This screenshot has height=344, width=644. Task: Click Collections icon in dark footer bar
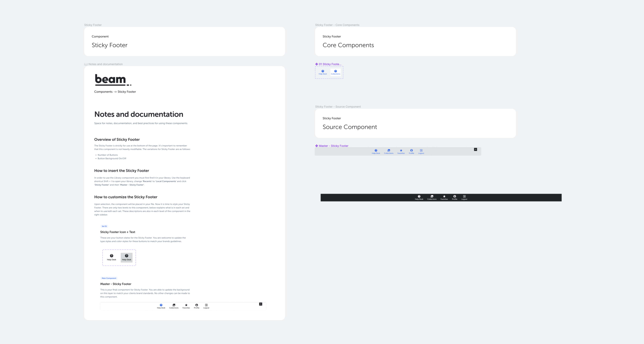[432, 197]
